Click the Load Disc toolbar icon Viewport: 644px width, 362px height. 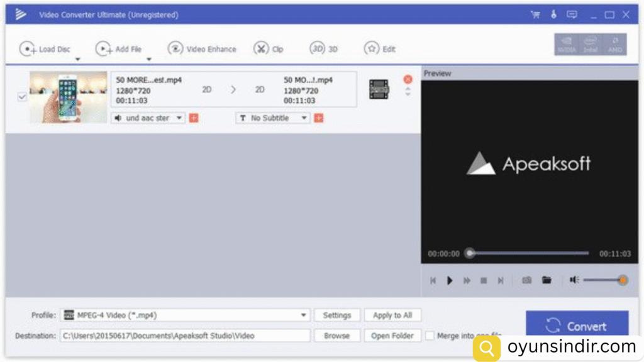pos(28,48)
